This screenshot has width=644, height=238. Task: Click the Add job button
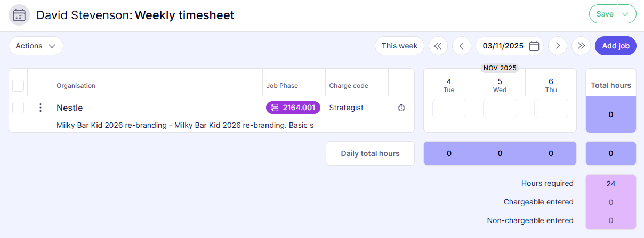[x=616, y=46]
